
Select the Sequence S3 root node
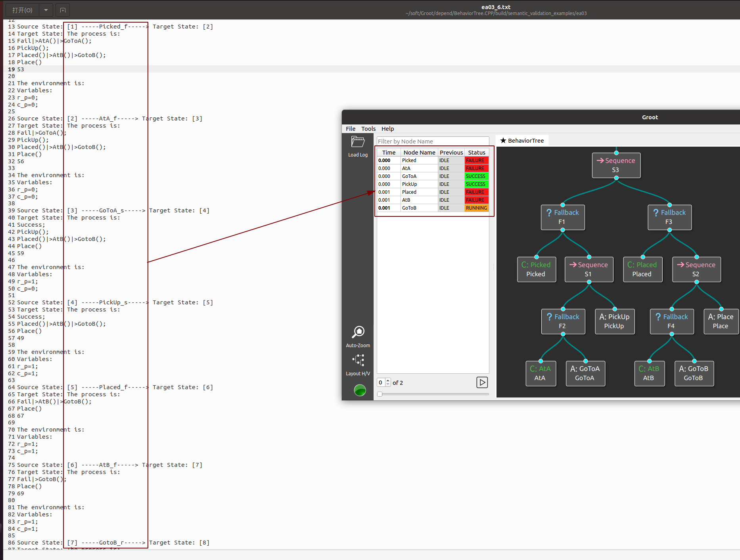pyautogui.click(x=616, y=165)
